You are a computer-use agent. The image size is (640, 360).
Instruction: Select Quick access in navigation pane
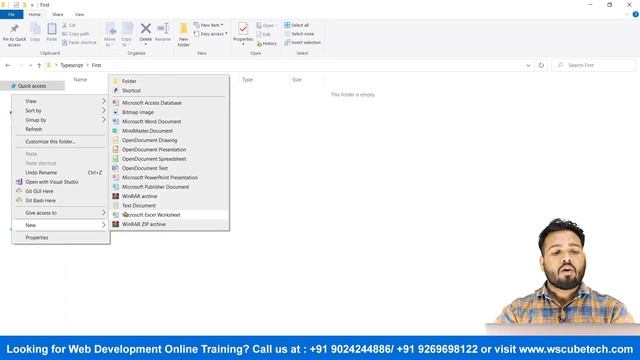32,86
